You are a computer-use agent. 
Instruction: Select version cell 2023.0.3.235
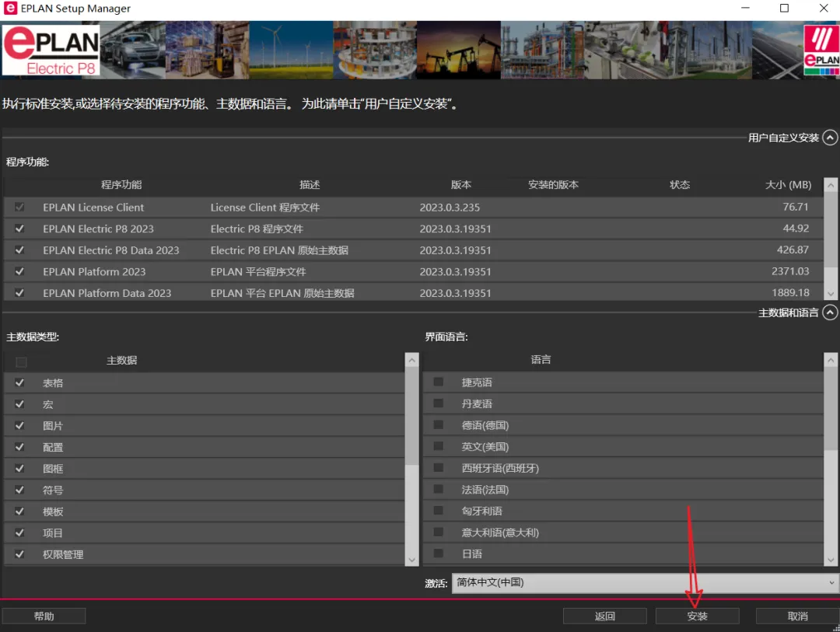click(450, 208)
